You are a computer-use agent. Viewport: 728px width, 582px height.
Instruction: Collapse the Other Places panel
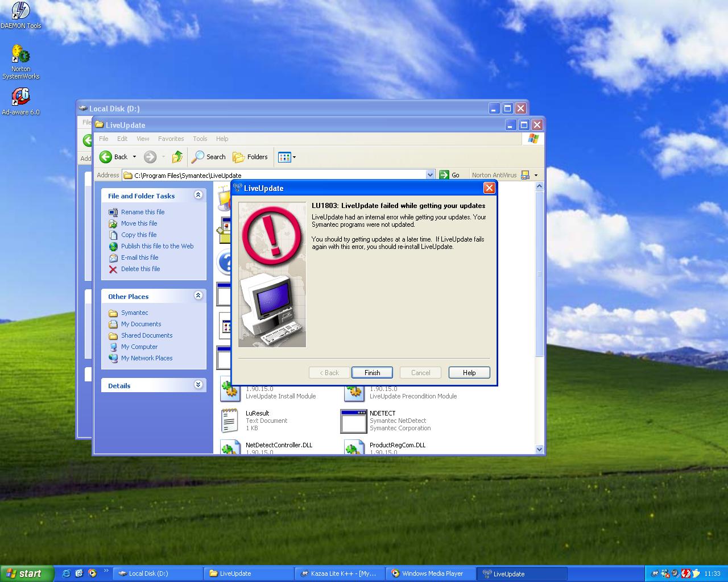click(x=198, y=296)
